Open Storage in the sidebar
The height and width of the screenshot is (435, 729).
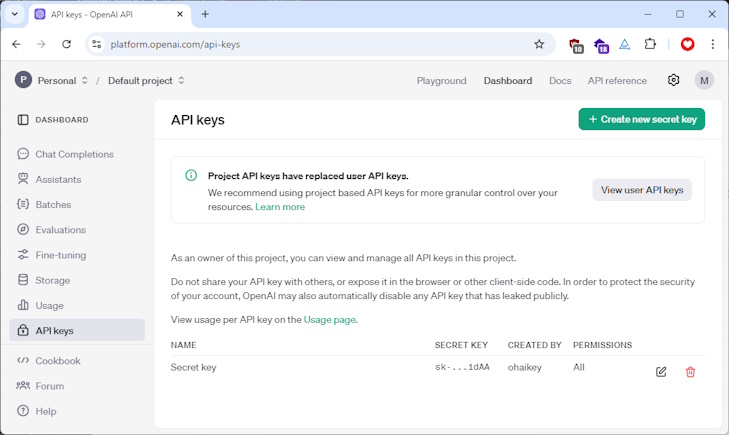[53, 280]
